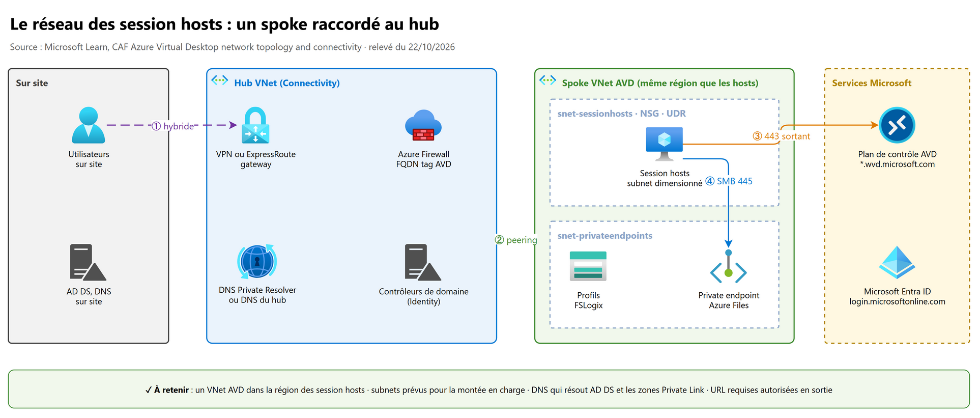Image resolution: width=980 pixels, height=418 pixels.
Task: Click the "Private endpoint Azure Files" caption
Action: coord(729,300)
